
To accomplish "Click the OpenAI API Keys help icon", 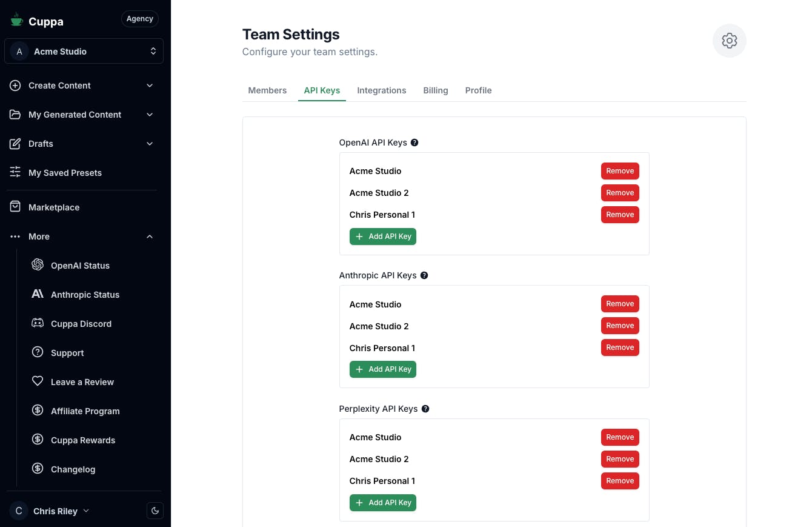I will (x=414, y=143).
